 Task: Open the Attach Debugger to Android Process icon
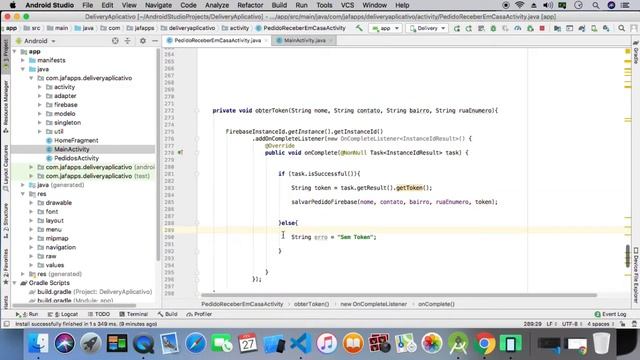530,28
